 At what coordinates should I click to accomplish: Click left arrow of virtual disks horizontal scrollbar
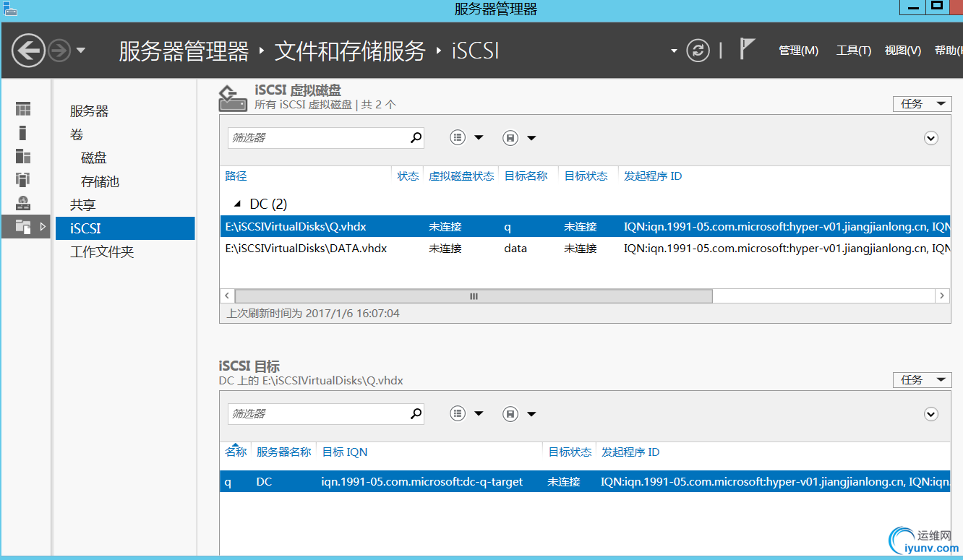(227, 296)
